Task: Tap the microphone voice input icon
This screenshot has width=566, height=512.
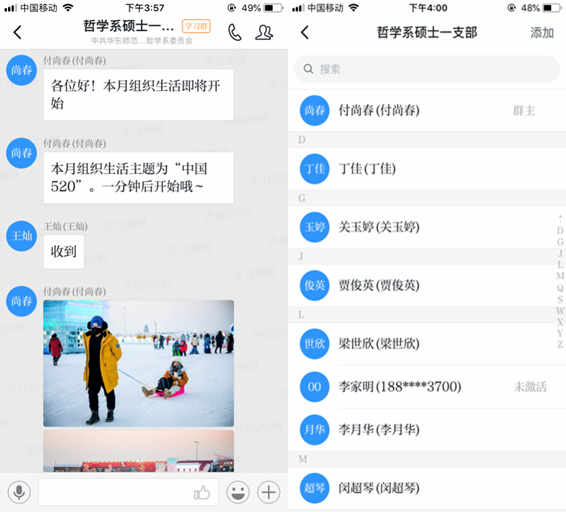Action: click(x=19, y=492)
